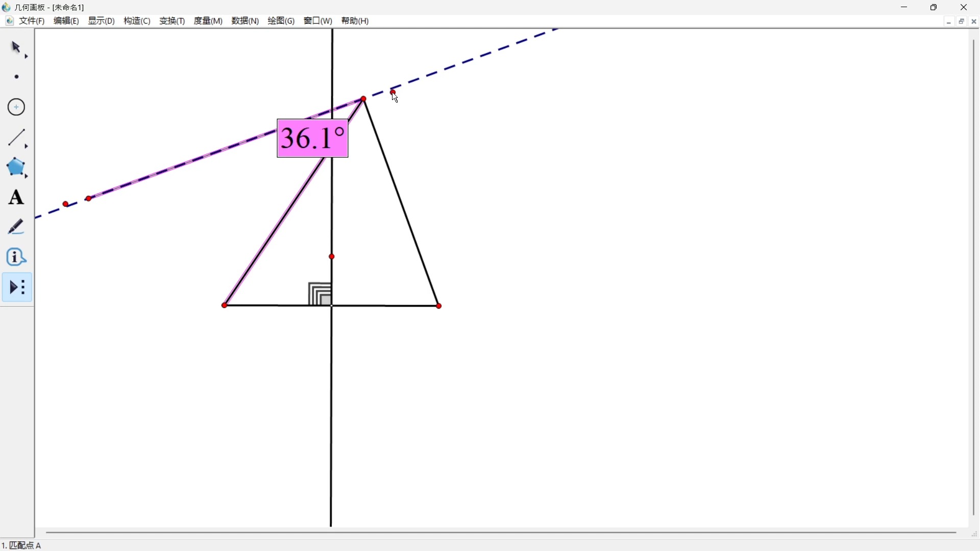This screenshot has height=551, width=980.
Task: Click the right-angle marker at the base
Action: point(320,294)
